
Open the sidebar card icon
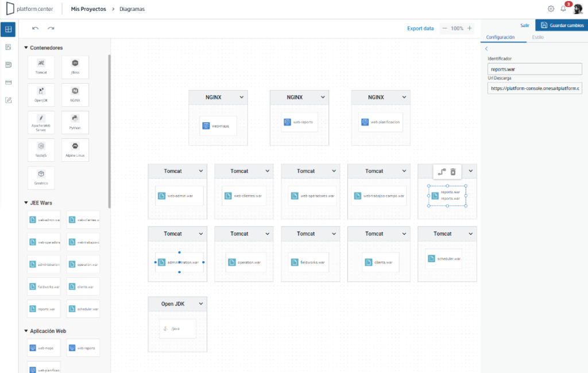8,82
